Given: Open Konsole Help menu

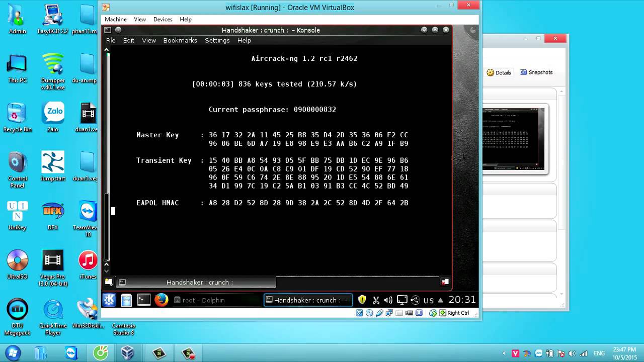Looking at the screenshot, I should (x=244, y=40).
